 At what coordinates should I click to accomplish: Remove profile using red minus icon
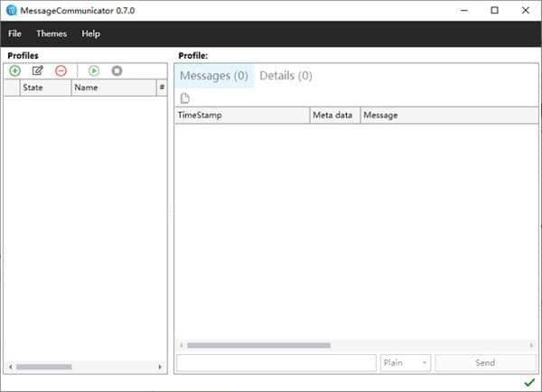61,70
